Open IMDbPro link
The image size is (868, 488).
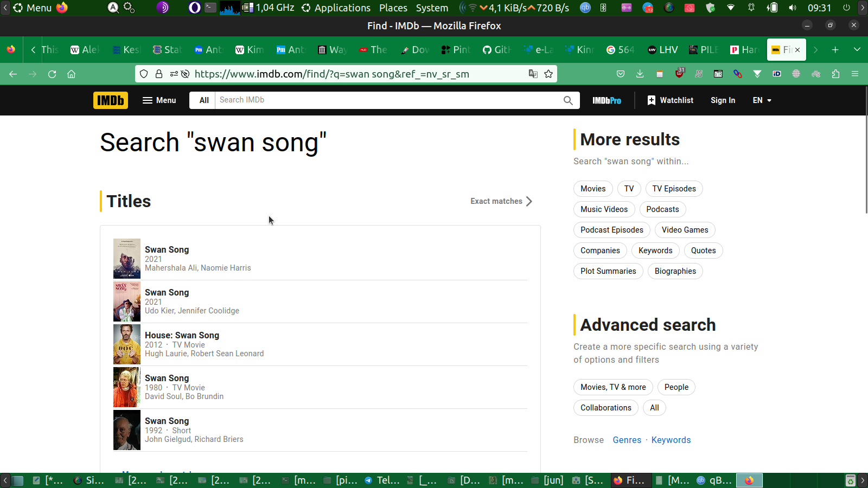pyautogui.click(x=607, y=100)
